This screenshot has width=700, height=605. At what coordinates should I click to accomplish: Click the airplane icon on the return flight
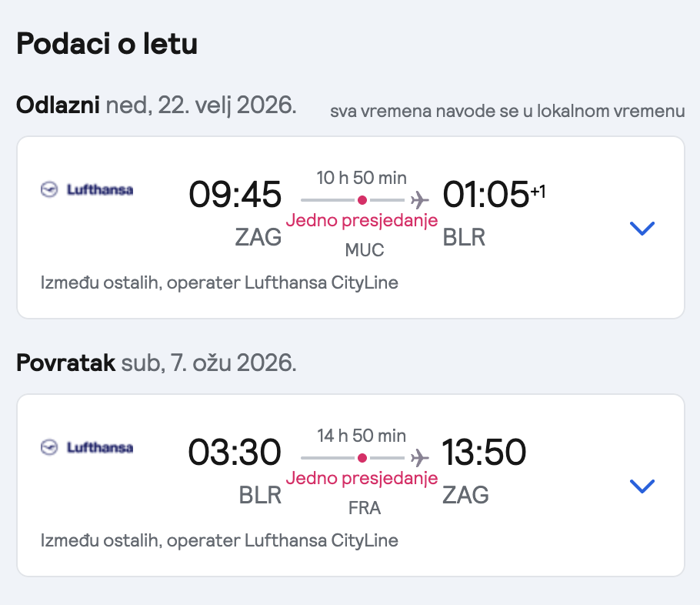pyautogui.click(x=418, y=458)
